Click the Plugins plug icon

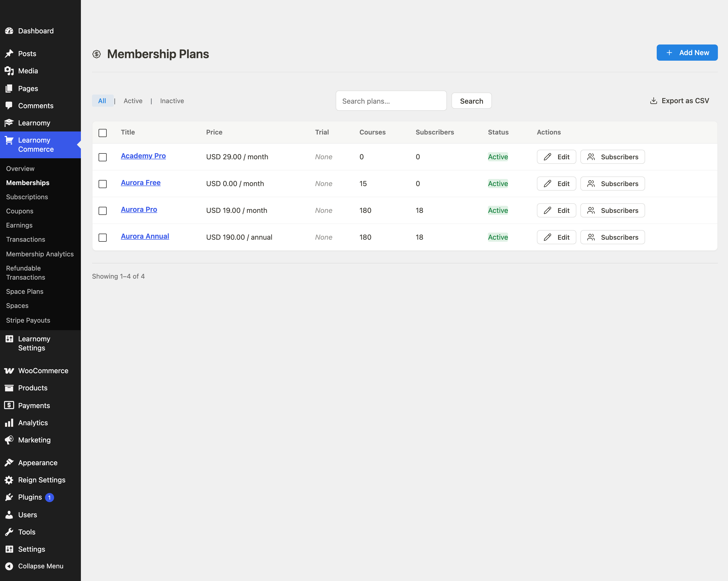(9, 497)
